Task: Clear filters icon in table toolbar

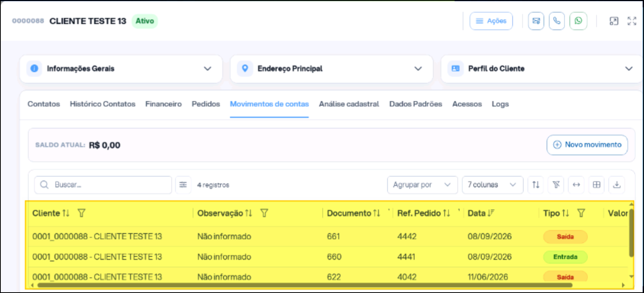Action: (556, 185)
